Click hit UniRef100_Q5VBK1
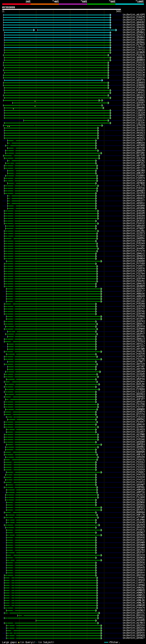 133,32
